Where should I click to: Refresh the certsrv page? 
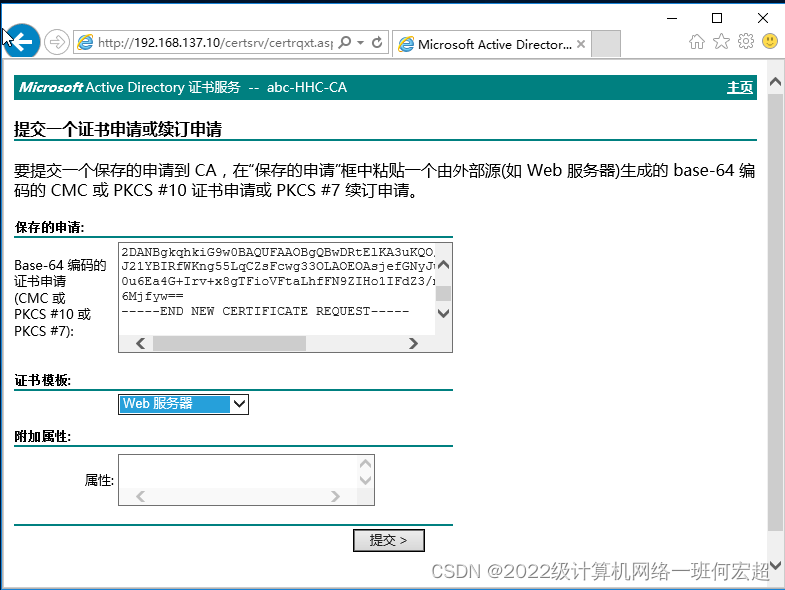(377, 43)
